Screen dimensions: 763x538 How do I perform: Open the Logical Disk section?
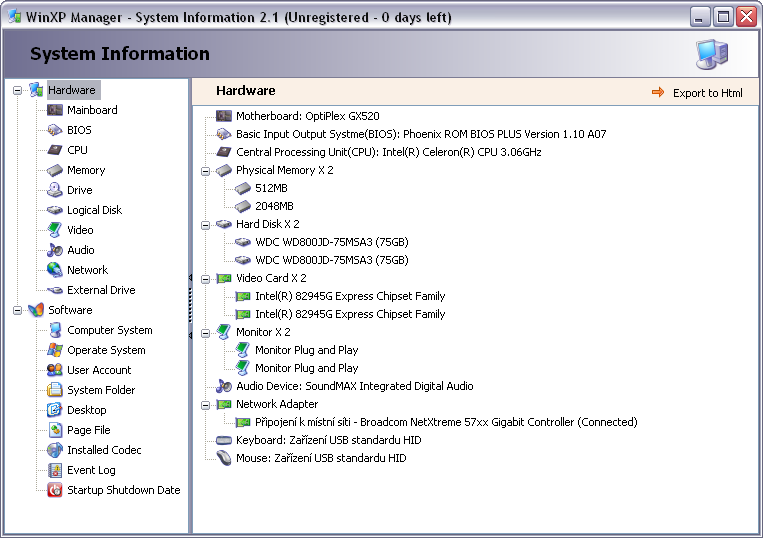[94, 210]
